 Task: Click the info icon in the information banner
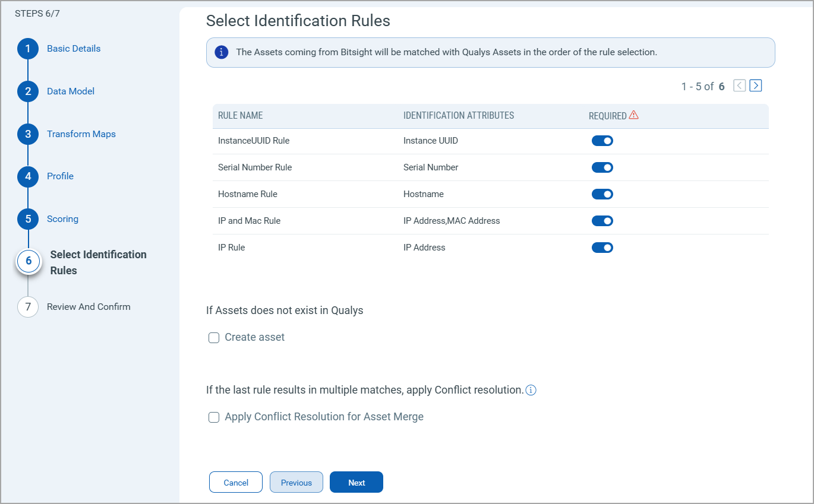pos(221,52)
